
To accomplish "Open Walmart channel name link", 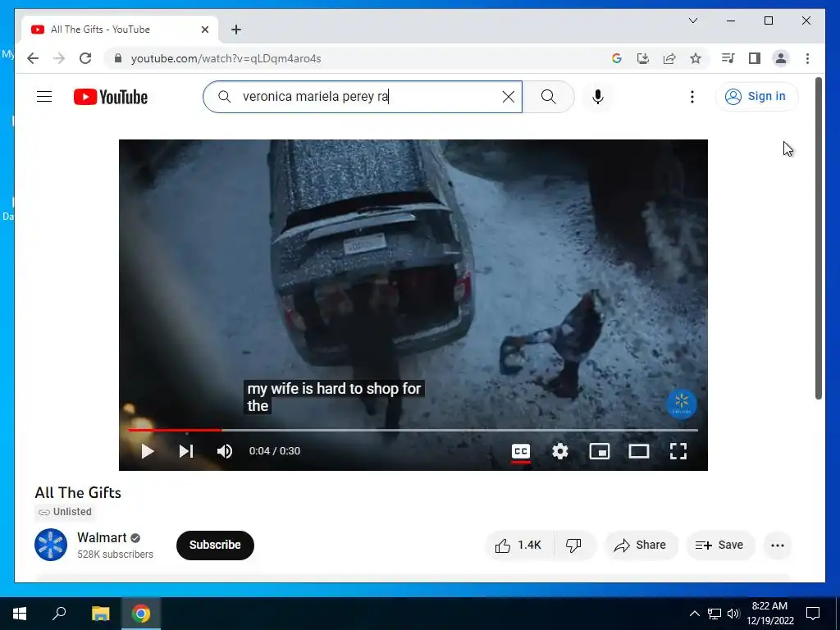I will [x=102, y=537].
